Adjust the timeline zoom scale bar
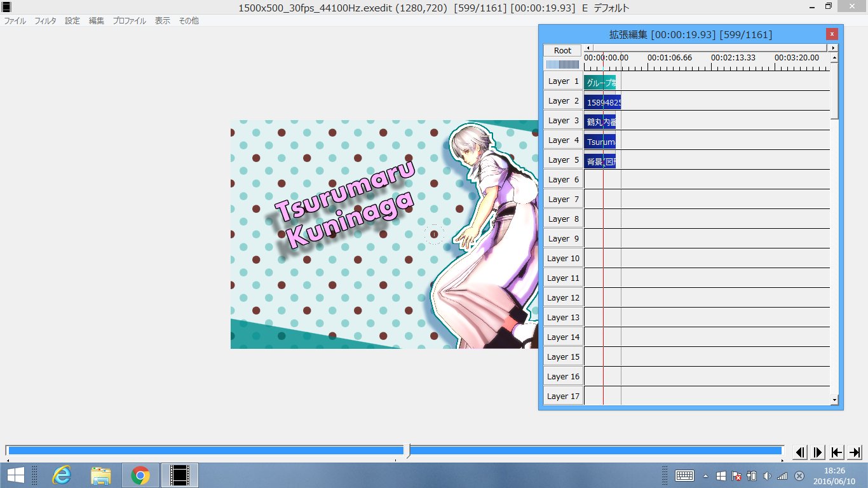 coord(562,64)
